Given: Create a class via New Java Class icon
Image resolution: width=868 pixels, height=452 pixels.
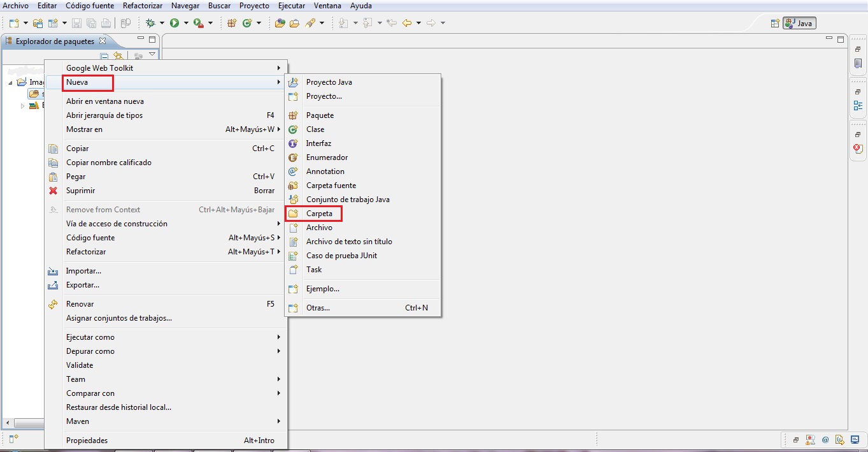Looking at the screenshot, I should (x=247, y=24).
